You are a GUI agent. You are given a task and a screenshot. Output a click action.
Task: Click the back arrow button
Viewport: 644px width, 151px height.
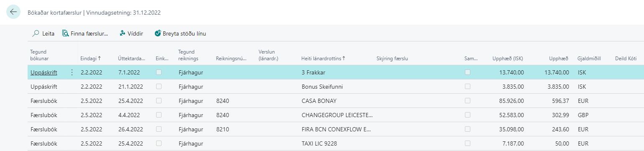[x=13, y=12]
